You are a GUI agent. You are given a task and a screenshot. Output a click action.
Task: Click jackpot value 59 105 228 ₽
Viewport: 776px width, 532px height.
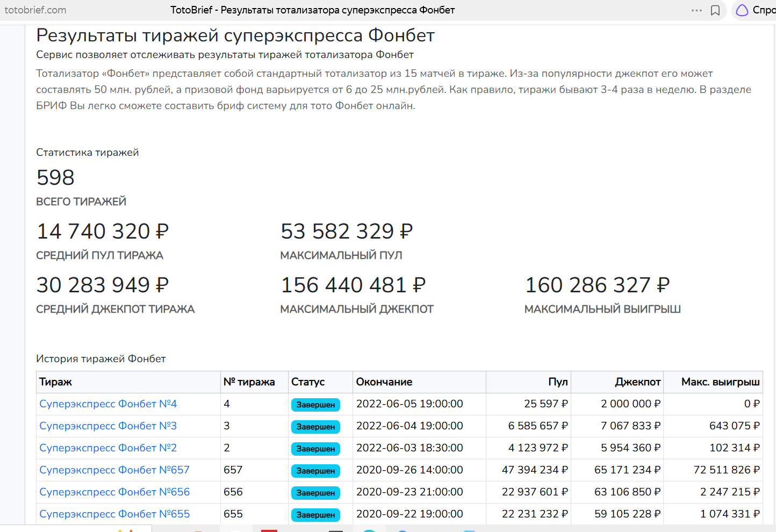click(x=628, y=514)
